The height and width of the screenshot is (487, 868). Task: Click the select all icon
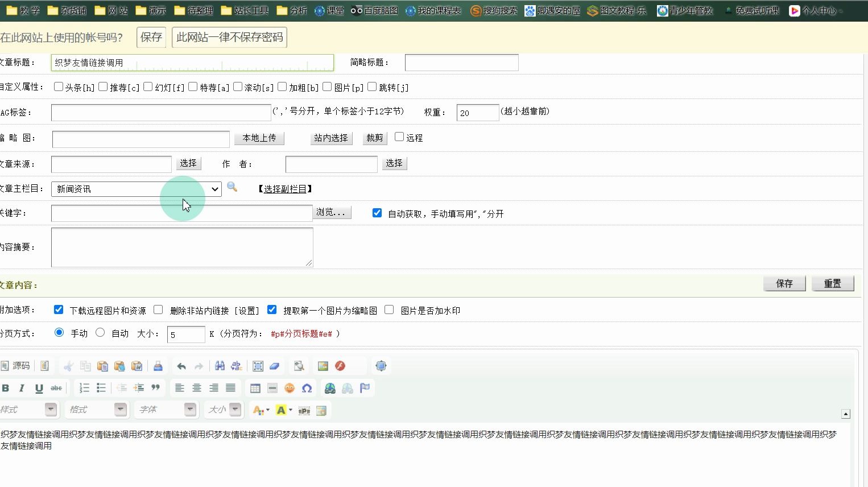tap(258, 366)
